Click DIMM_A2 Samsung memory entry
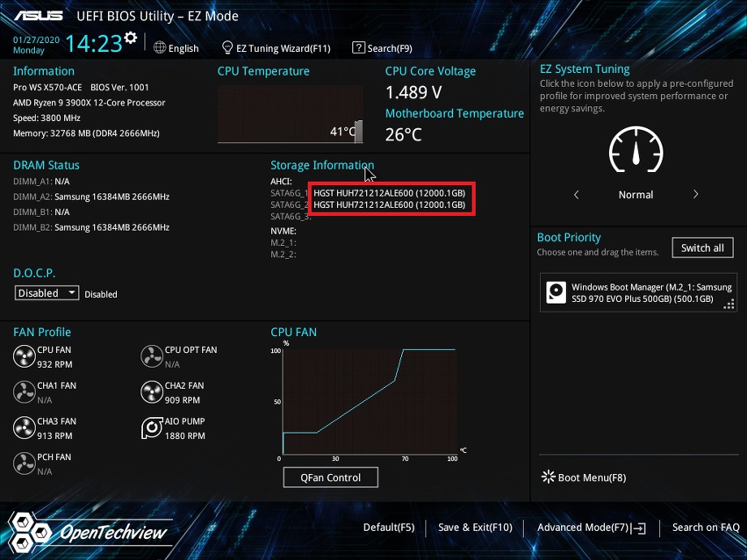The height and width of the screenshot is (560, 747). (x=92, y=196)
